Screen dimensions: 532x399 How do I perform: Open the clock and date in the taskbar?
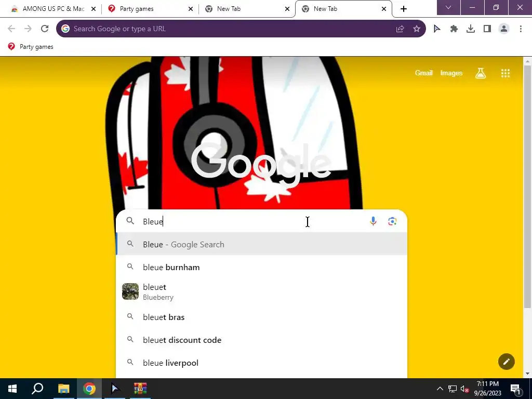pos(487,389)
